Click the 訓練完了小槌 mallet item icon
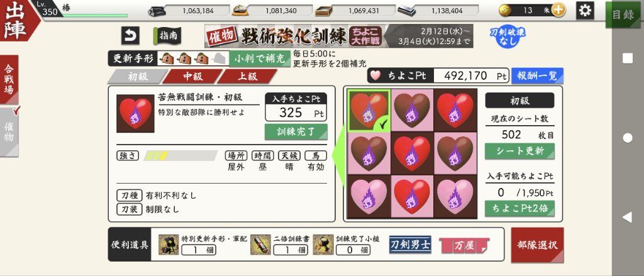 pos(323,245)
